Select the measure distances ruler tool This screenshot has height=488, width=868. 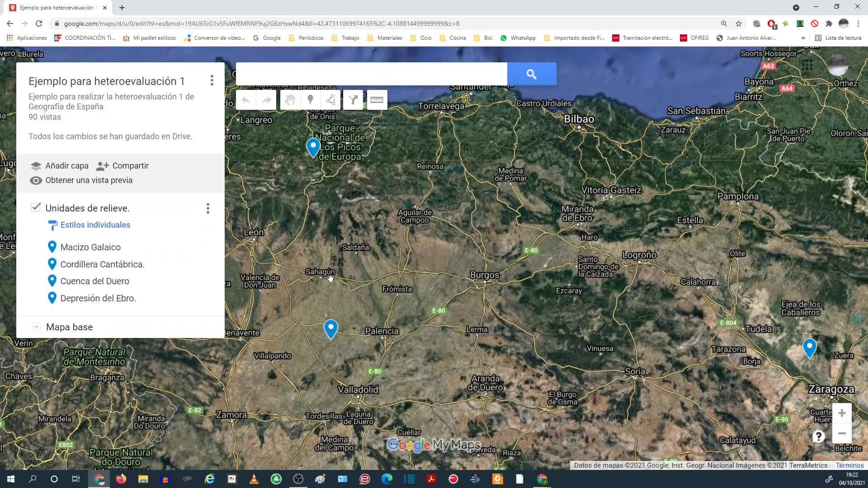377,100
